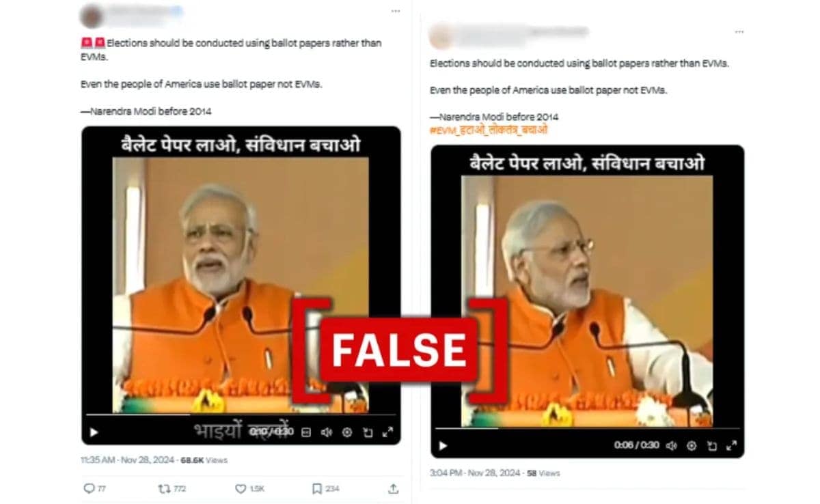Screen dimensions: 820x504
Task: Toggle captions on the left video
Action: [x=306, y=432]
